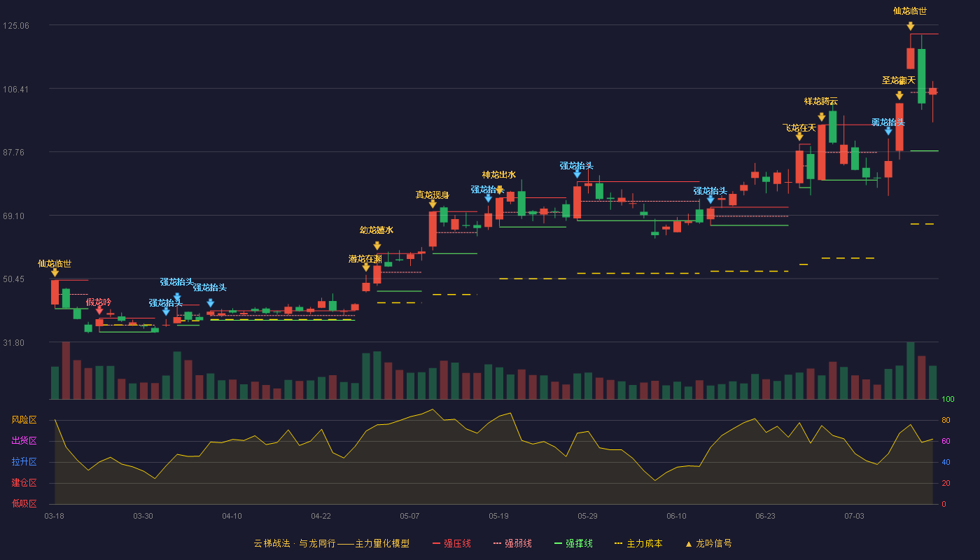Click the arrow marker below 潜龙在渊
The width and height of the screenshot is (980, 560).
point(365,267)
